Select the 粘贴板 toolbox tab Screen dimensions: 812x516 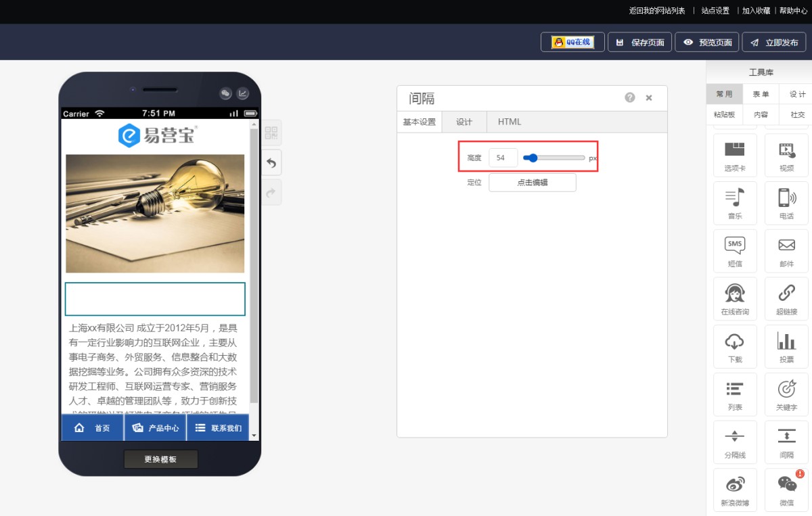(x=724, y=114)
